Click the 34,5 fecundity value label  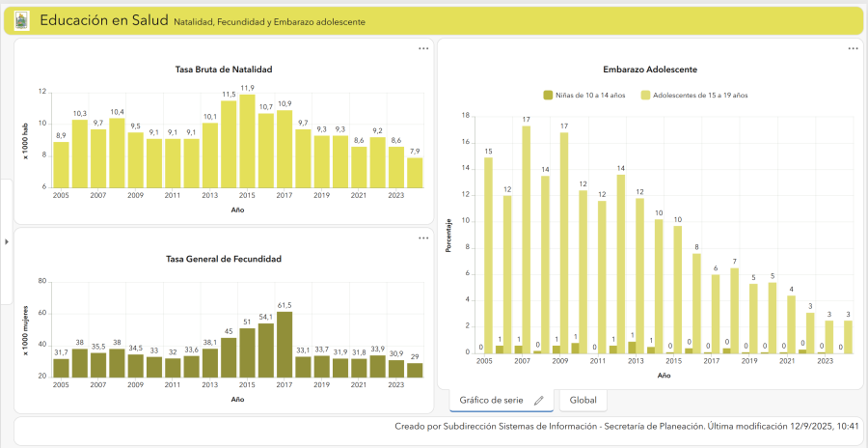[x=136, y=349]
